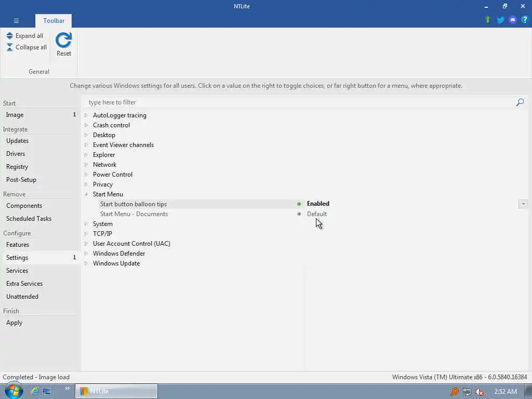Expand the Power Control node
This screenshot has width=532, height=399.
click(x=86, y=175)
